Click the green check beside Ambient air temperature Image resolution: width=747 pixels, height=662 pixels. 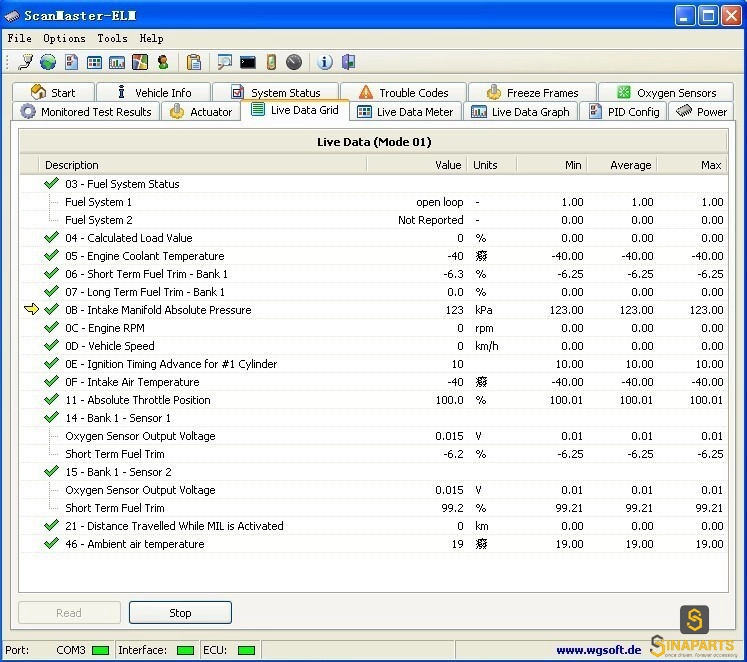click(x=51, y=544)
